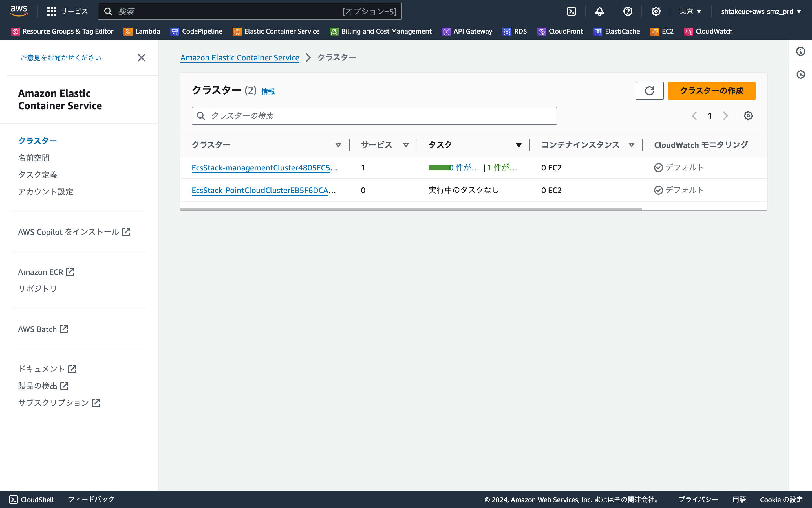The image size is (812, 508).
Task: Sort by the クラスター column
Action: point(338,145)
